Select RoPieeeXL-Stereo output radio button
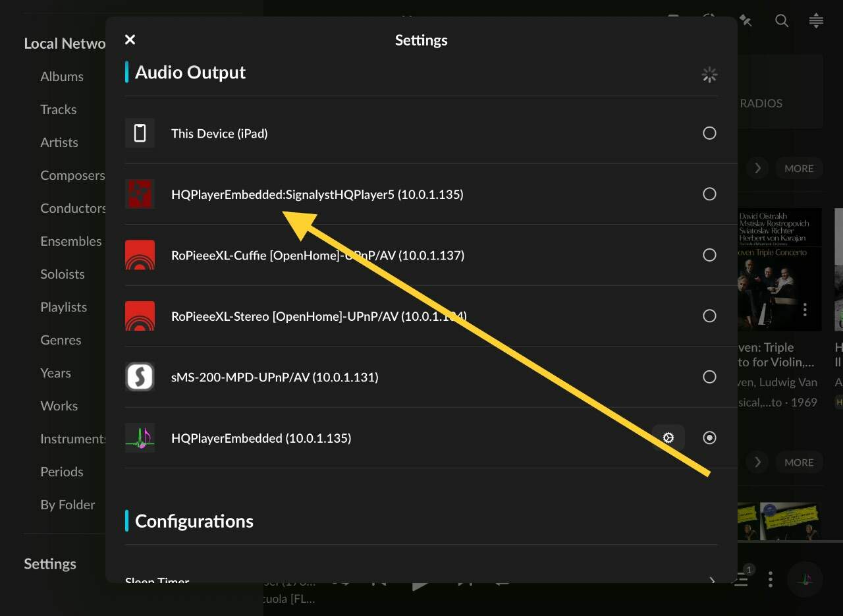Viewport: 843px width, 616px height. coord(709,316)
